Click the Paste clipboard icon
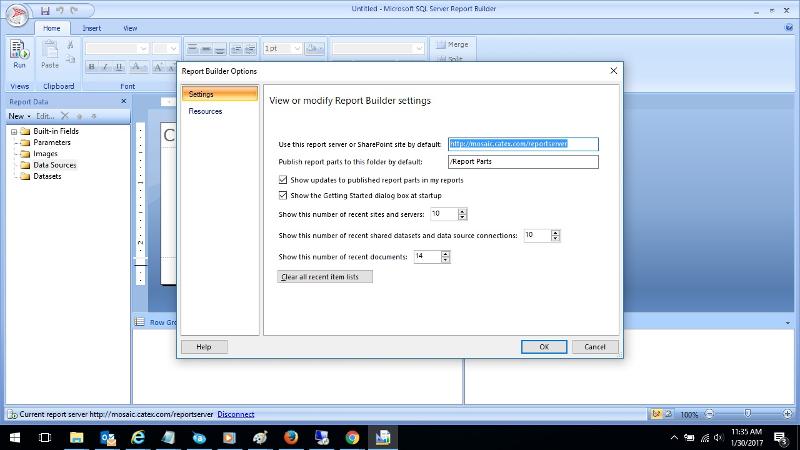 [50, 49]
